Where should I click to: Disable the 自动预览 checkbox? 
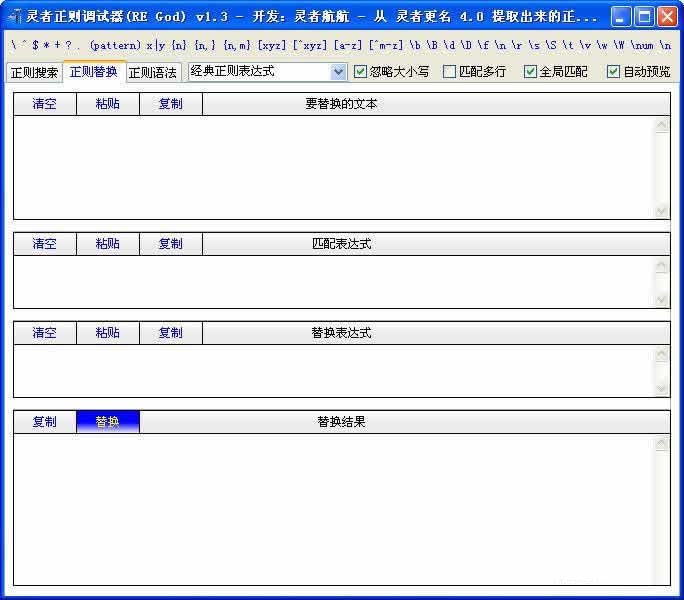click(613, 72)
